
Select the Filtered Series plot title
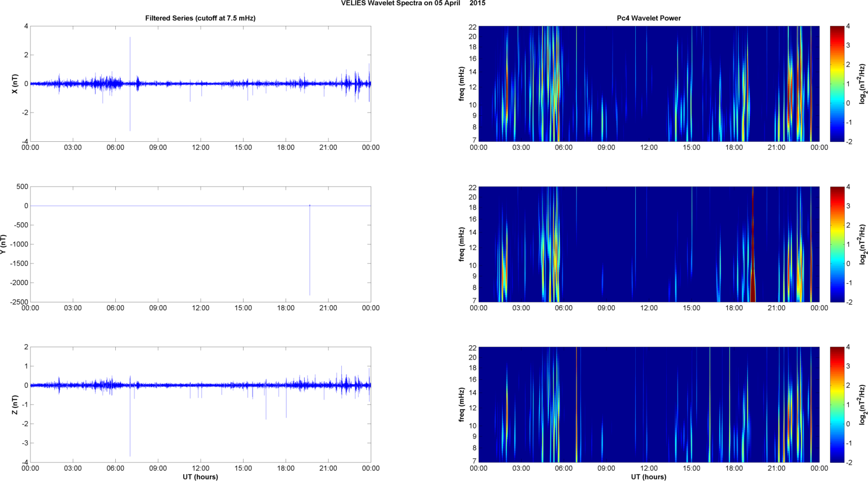click(x=200, y=18)
